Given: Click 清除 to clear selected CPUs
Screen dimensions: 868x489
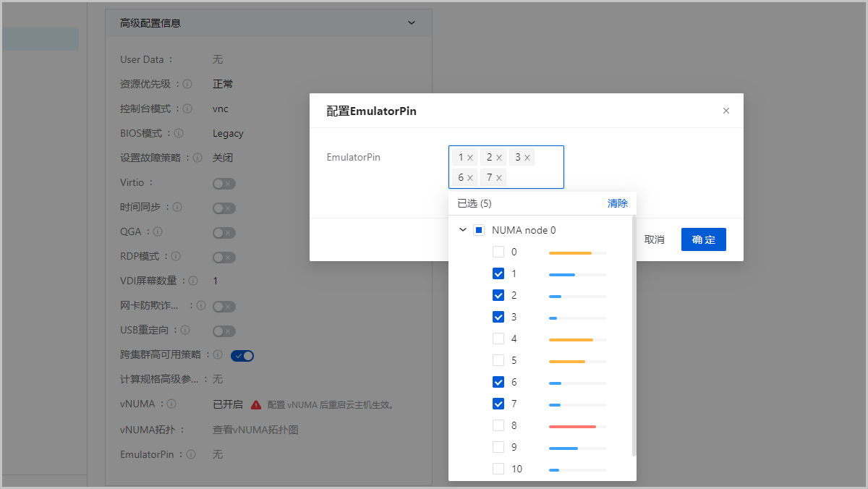Looking at the screenshot, I should [x=617, y=203].
